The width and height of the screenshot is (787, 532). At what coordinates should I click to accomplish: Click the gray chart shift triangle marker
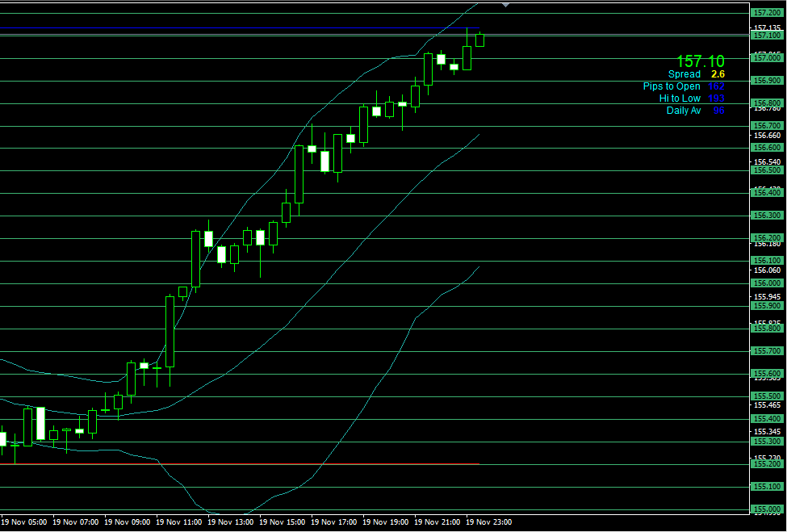tap(505, 5)
